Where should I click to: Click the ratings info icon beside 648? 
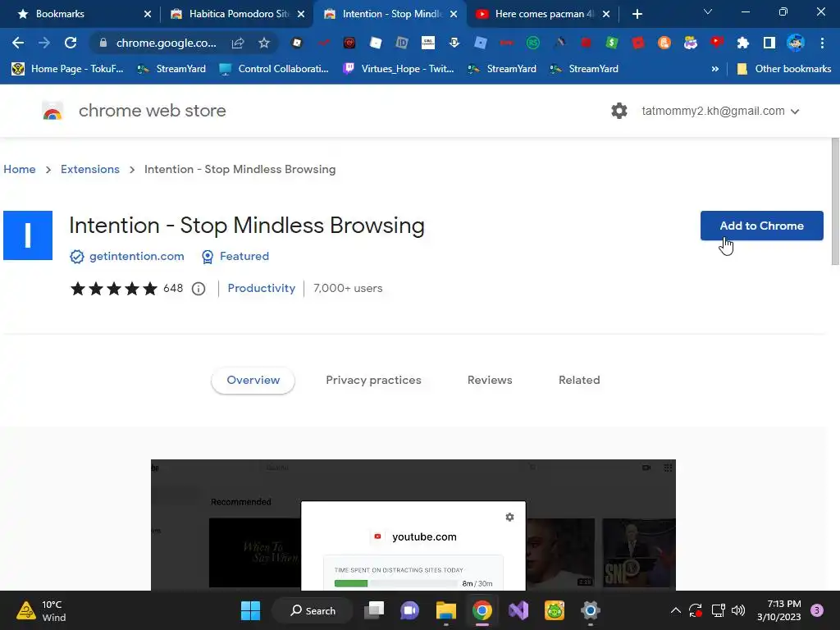tap(199, 289)
